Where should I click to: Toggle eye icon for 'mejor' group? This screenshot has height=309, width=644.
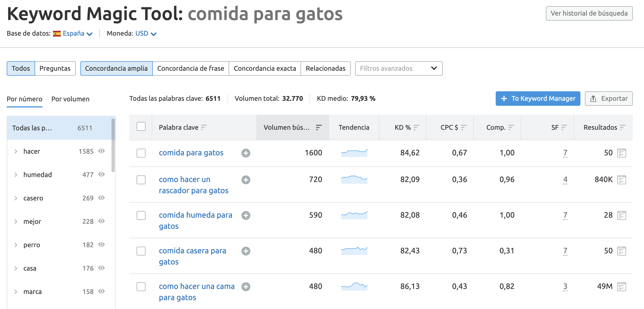coord(101,221)
